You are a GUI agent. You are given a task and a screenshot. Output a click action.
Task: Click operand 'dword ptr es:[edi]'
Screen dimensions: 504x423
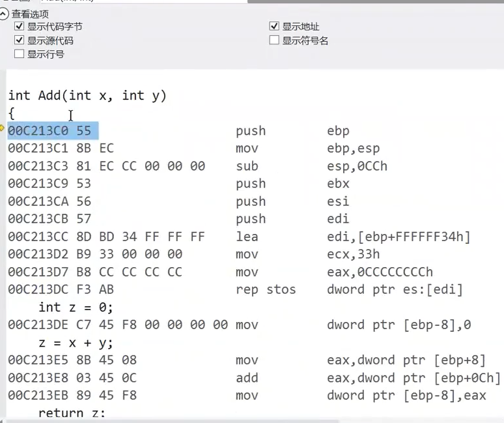(395, 289)
